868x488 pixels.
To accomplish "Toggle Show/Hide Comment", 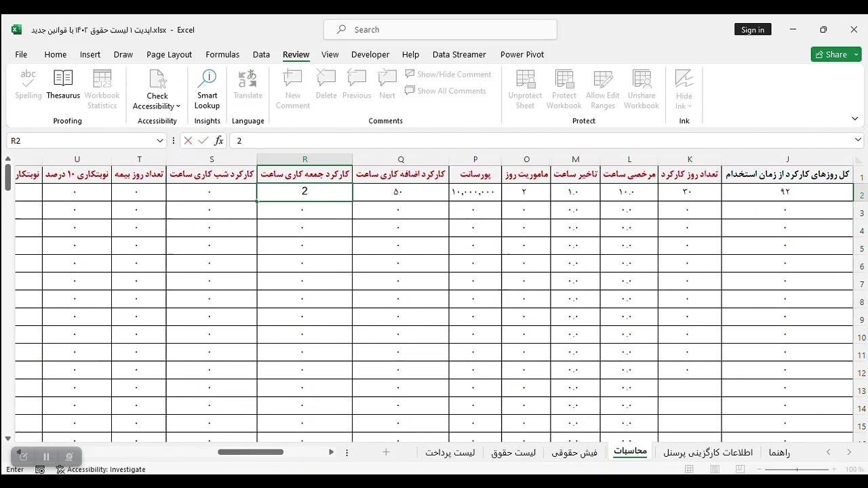I will pos(448,75).
